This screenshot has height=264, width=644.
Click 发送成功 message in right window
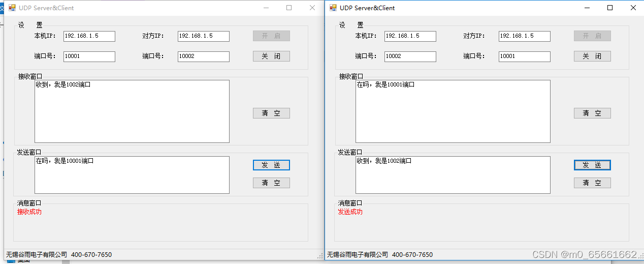pos(350,212)
